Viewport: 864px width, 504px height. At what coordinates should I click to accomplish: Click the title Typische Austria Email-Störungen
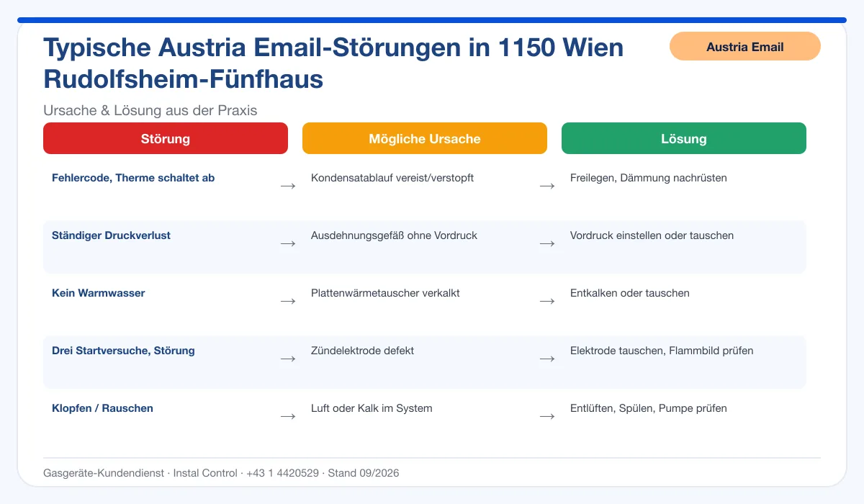tap(333, 63)
